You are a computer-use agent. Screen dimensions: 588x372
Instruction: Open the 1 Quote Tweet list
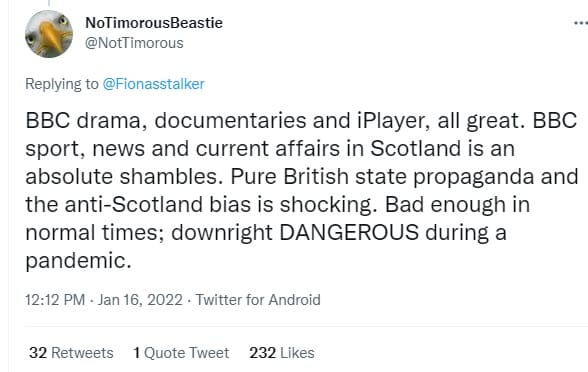(181, 353)
